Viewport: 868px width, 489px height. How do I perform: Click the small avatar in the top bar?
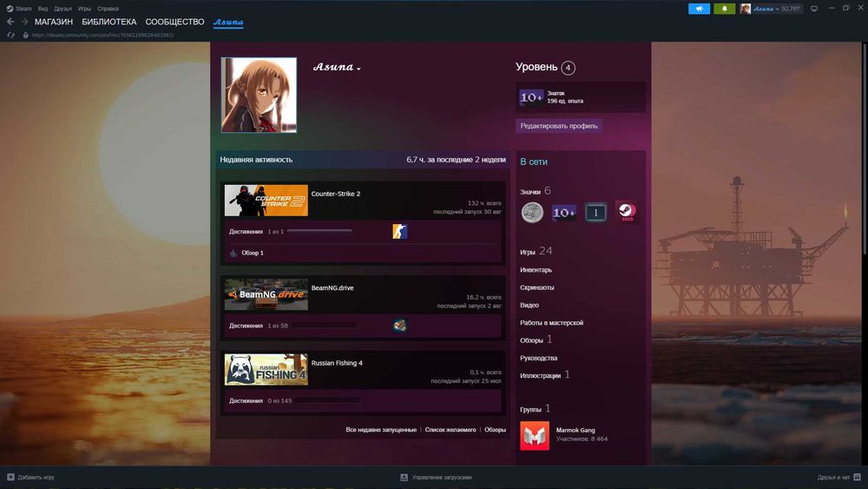(746, 9)
